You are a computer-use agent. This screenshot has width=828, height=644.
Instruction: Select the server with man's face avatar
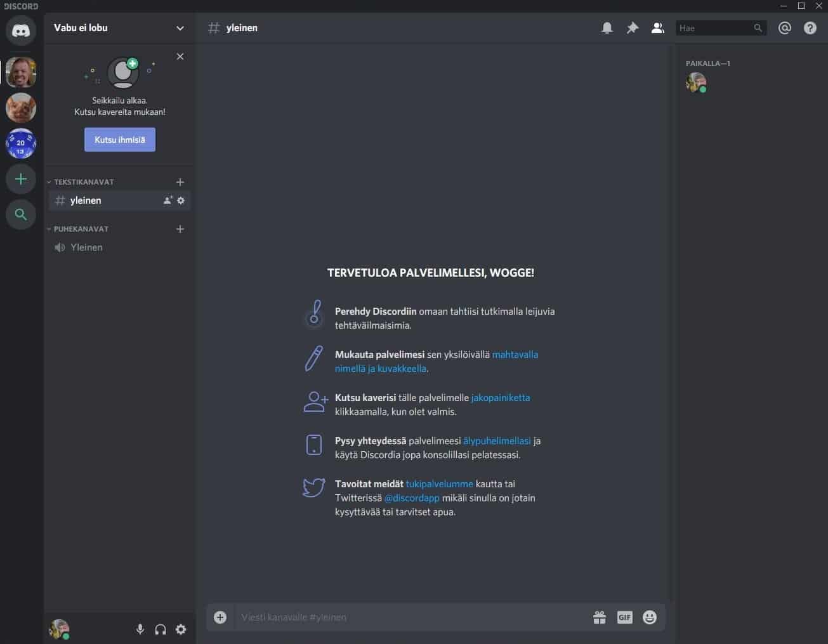click(21, 72)
